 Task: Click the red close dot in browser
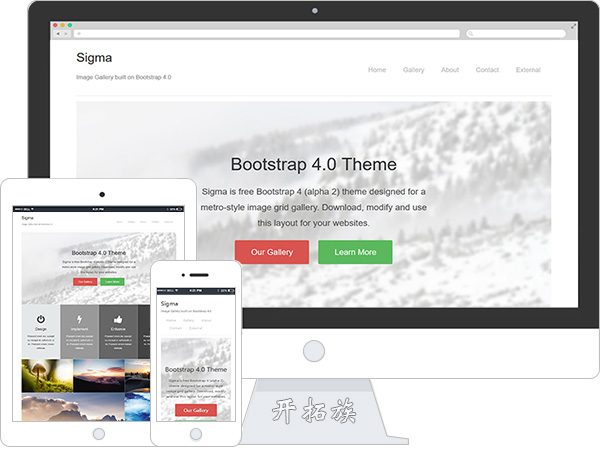coord(55,25)
